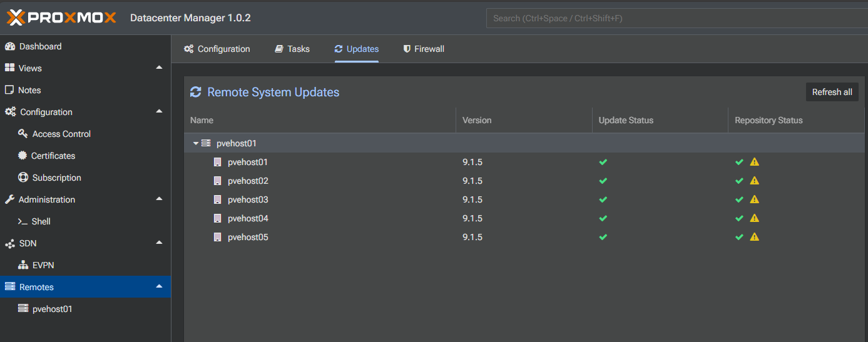Viewport: 868px width, 342px height.
Task: Click the SDN network icon
Action: tap(9, 243)
